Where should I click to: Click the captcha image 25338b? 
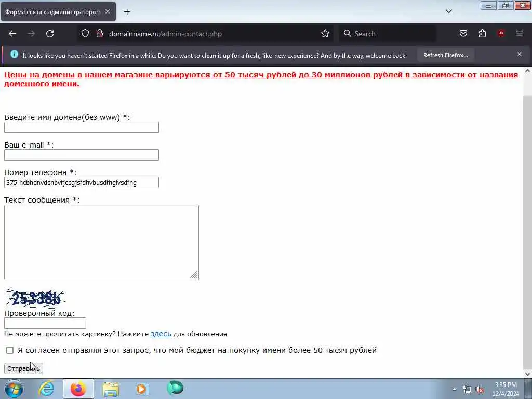(35, 299)
